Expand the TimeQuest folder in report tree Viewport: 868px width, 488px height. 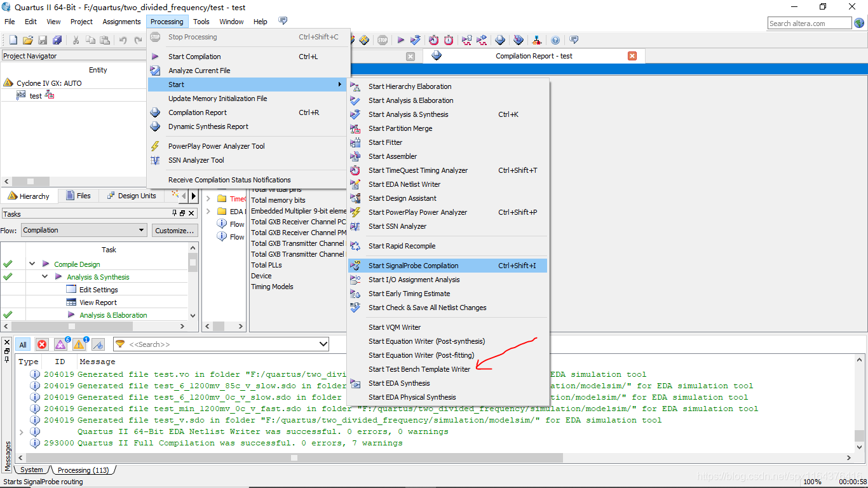point(208,199)
